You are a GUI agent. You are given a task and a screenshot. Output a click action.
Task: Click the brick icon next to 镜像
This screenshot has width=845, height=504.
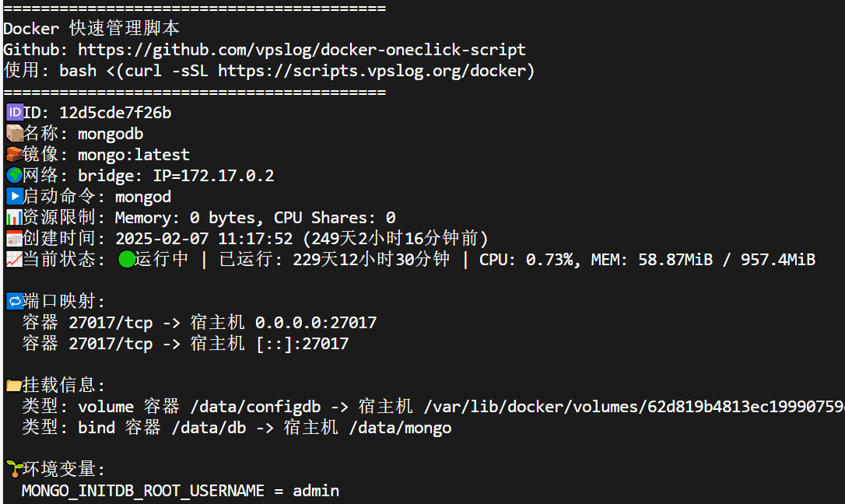(x=13, y=155)
